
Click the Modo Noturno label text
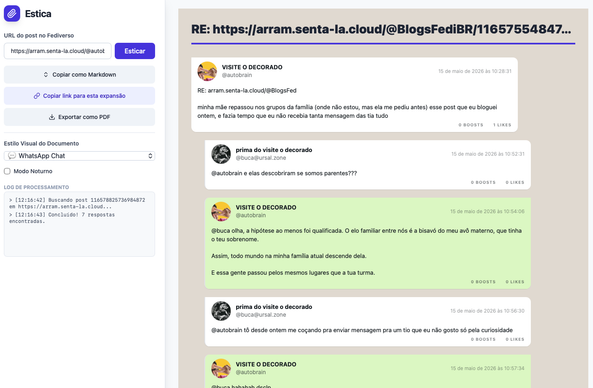point(33,171)
